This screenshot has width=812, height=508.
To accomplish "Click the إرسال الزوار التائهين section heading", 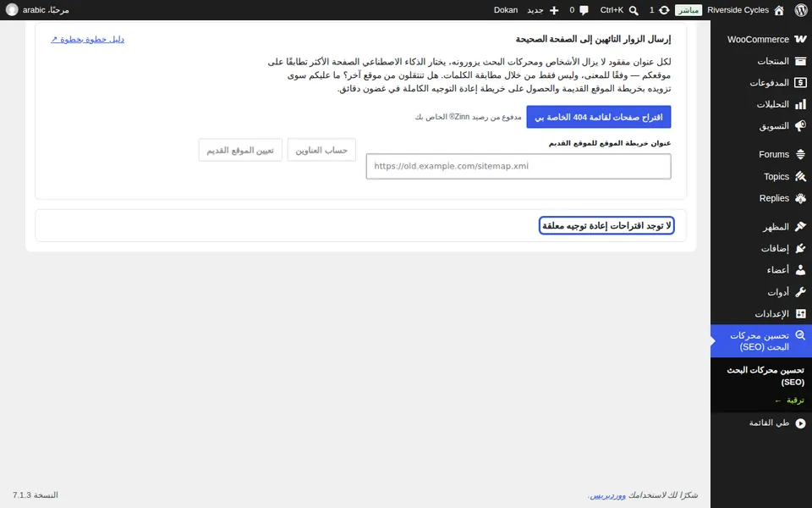I will [593, 39].
